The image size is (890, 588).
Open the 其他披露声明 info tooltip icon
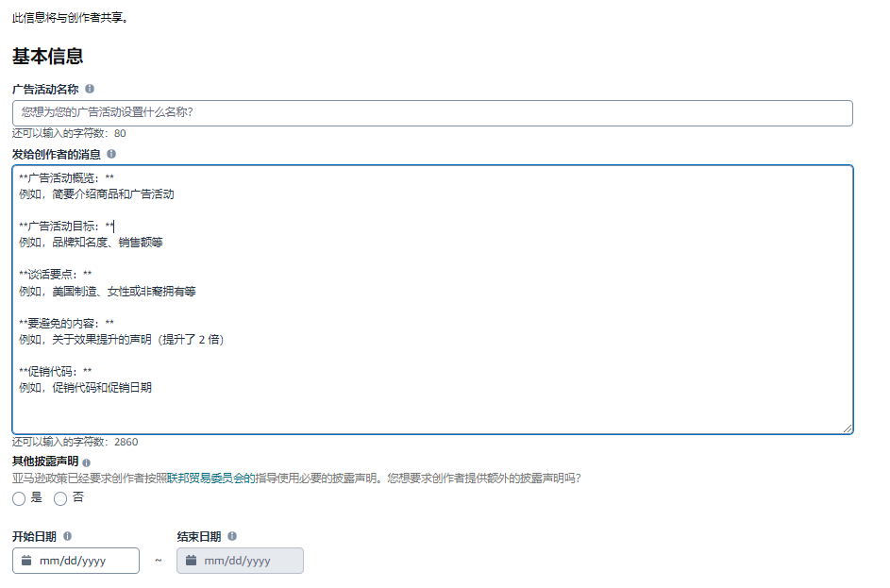coord(87,462)
